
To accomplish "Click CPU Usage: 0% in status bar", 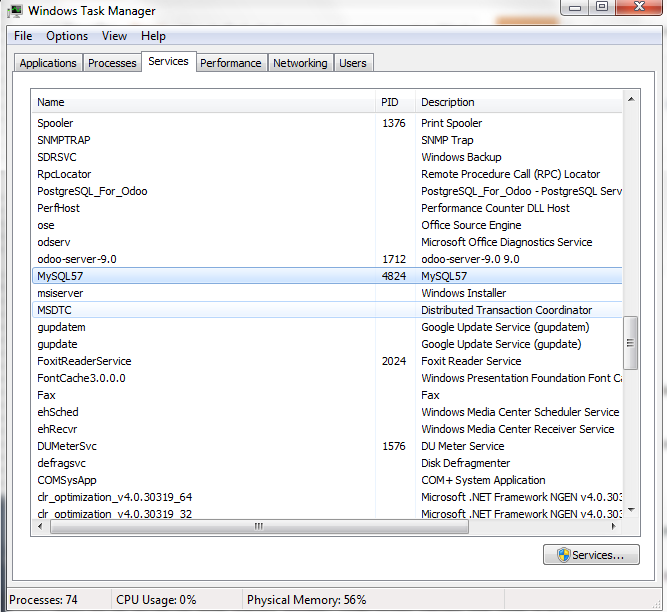I will [x=156, y=600].
